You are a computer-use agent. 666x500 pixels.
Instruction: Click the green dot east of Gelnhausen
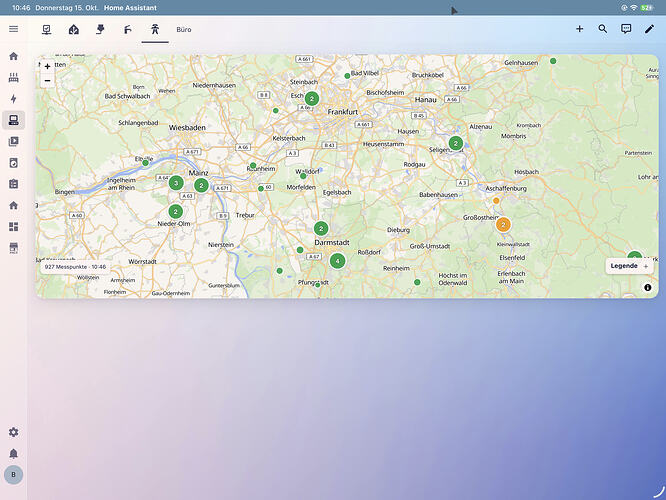pyautogui.click(x=553, y=61)
